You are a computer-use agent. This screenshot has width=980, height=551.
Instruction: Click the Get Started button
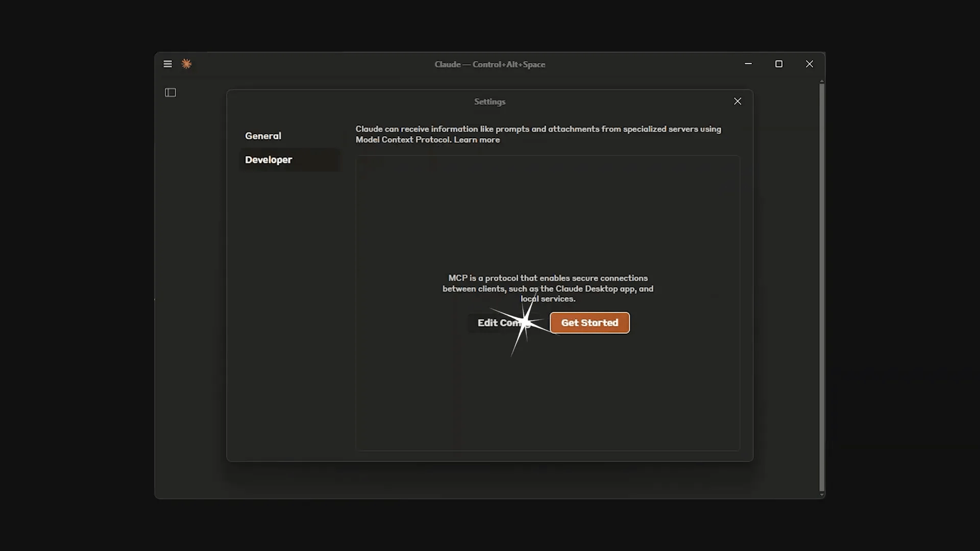590,323
